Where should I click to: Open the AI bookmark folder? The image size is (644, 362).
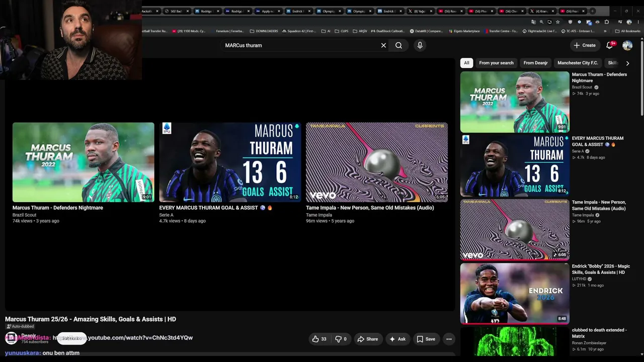pyautogui.click(x=326, y=31)
